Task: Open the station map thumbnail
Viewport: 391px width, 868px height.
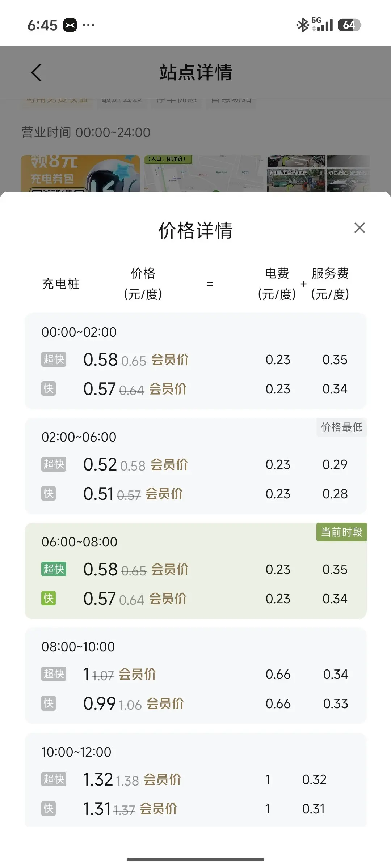Action: (204, 174)
